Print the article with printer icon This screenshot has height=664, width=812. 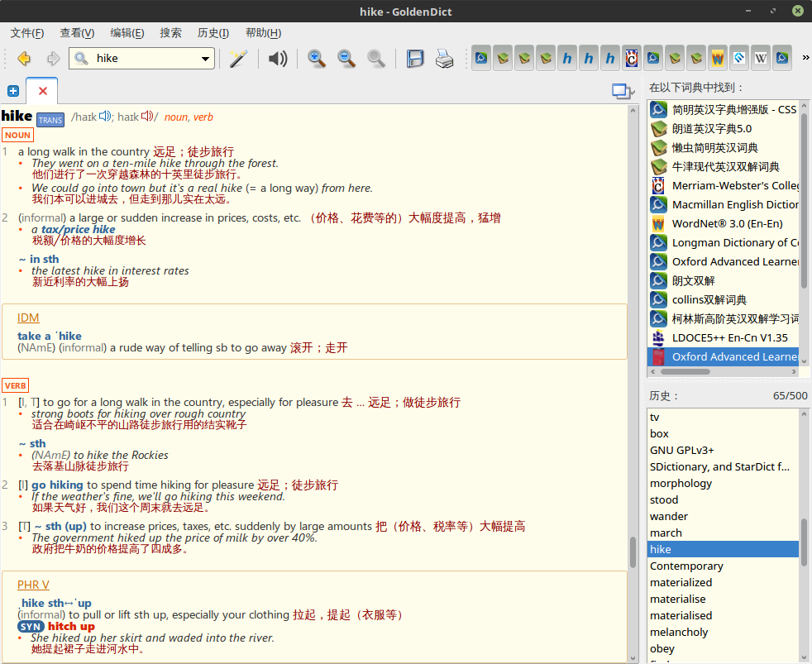(x=445, y=59)
